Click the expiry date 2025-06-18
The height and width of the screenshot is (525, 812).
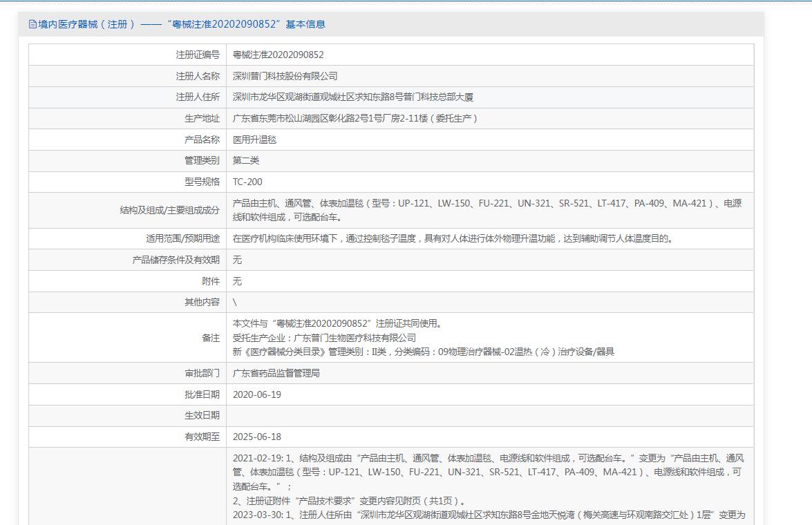[256, 437]
